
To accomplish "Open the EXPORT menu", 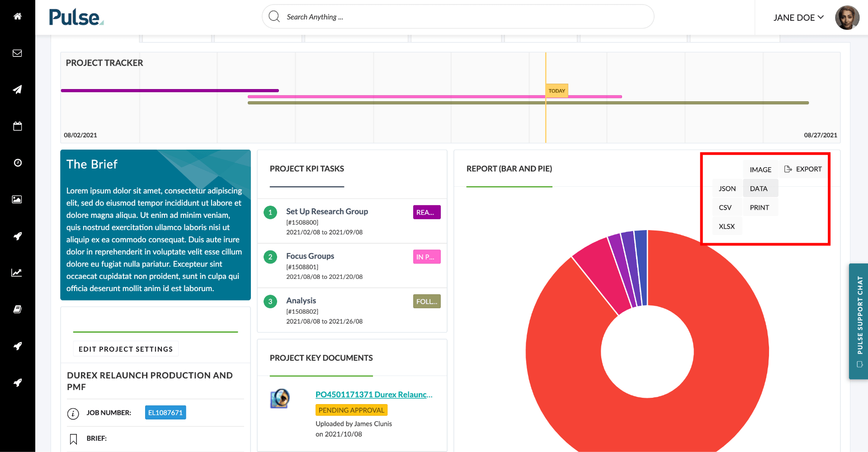I will pos(803,169).
